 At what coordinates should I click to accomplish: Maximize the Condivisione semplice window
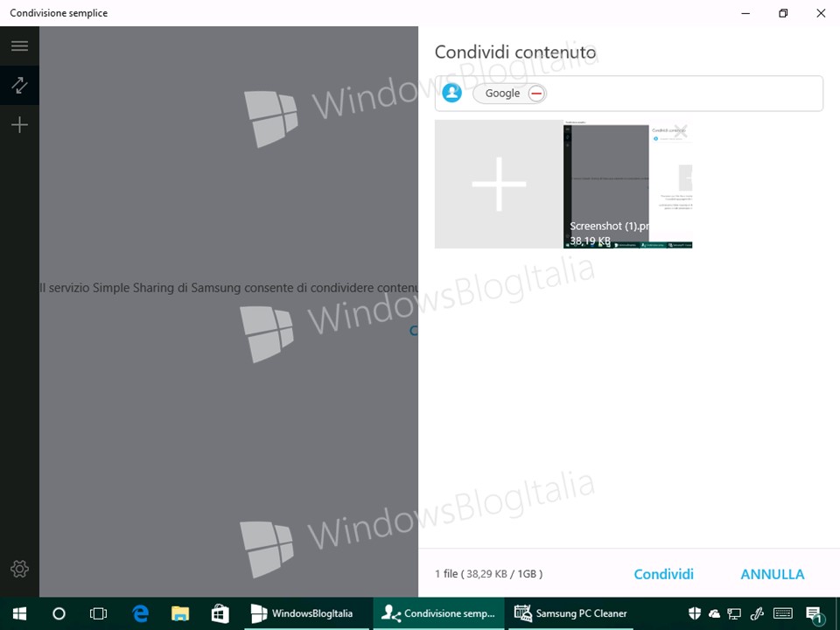pyautogui.click(x=783, y=13)
